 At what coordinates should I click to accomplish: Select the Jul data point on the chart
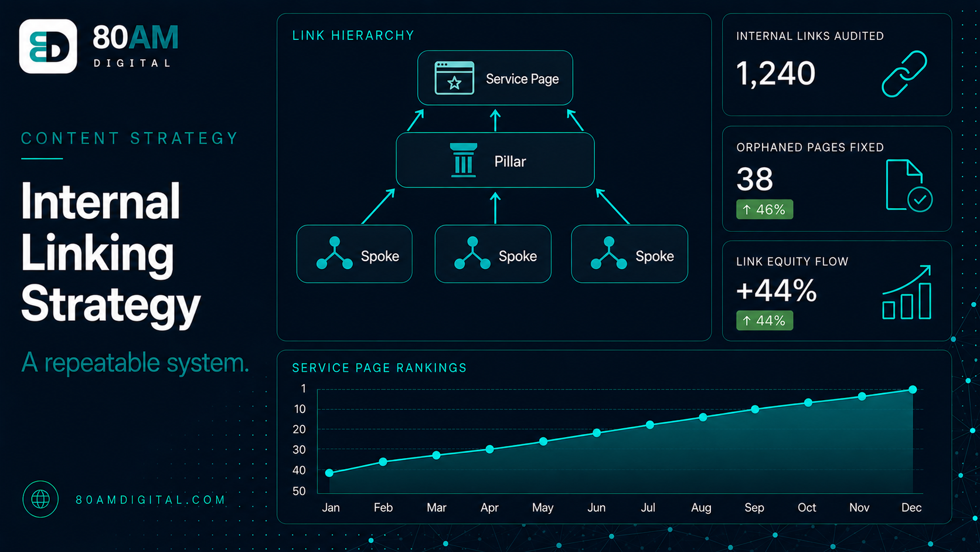tap(650, 425)
